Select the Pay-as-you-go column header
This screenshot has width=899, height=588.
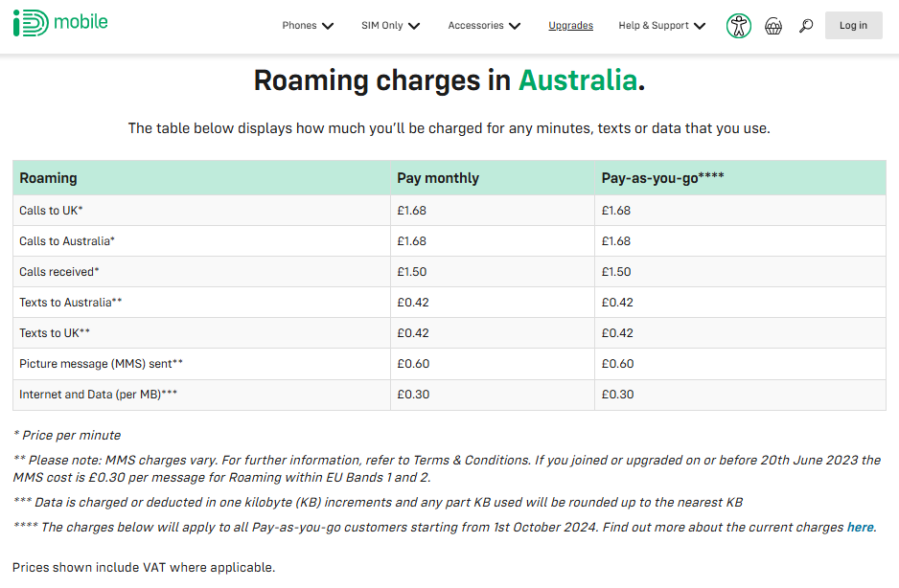[662, 178]
